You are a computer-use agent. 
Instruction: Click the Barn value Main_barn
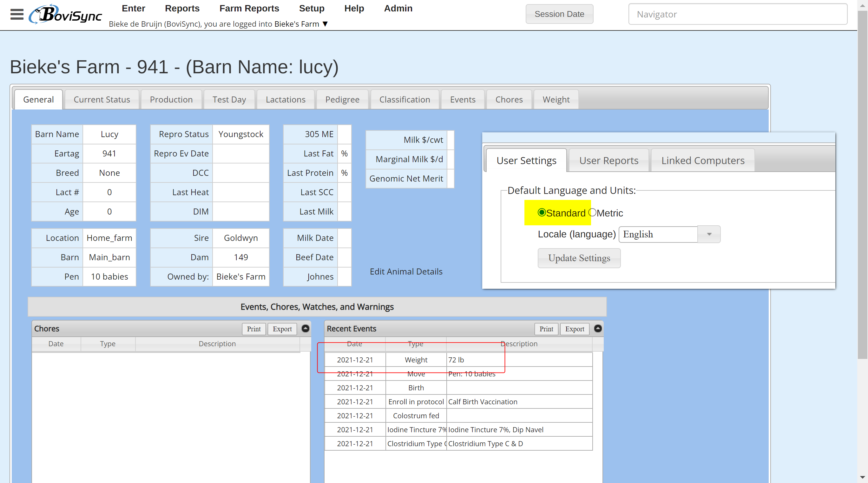[x=109, y=257]
